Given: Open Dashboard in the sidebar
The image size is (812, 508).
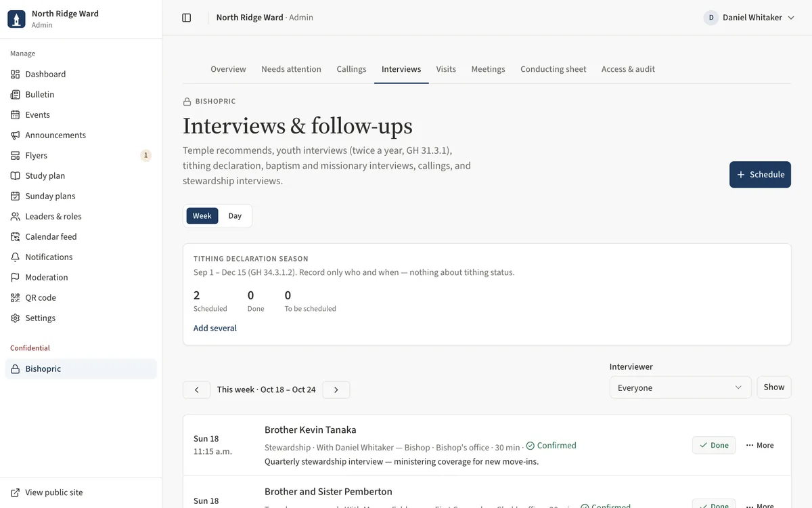Looking at the screenshot, I should [81, 74].
